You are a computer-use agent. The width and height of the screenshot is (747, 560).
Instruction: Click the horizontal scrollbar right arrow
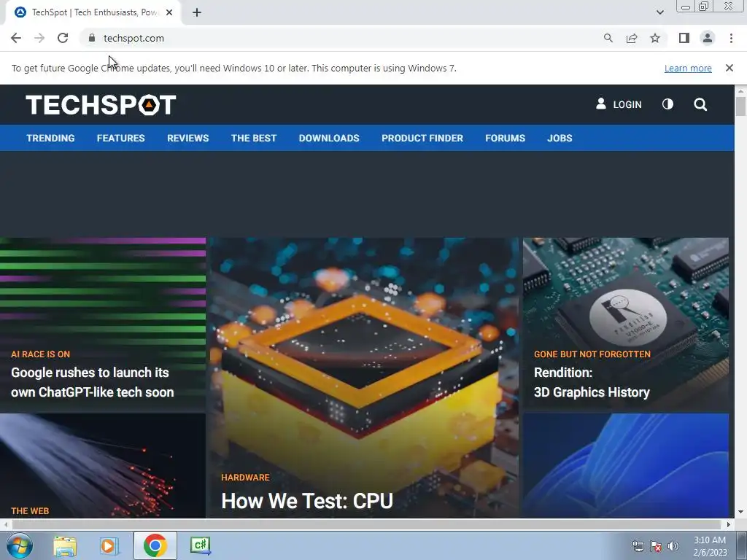728,524
